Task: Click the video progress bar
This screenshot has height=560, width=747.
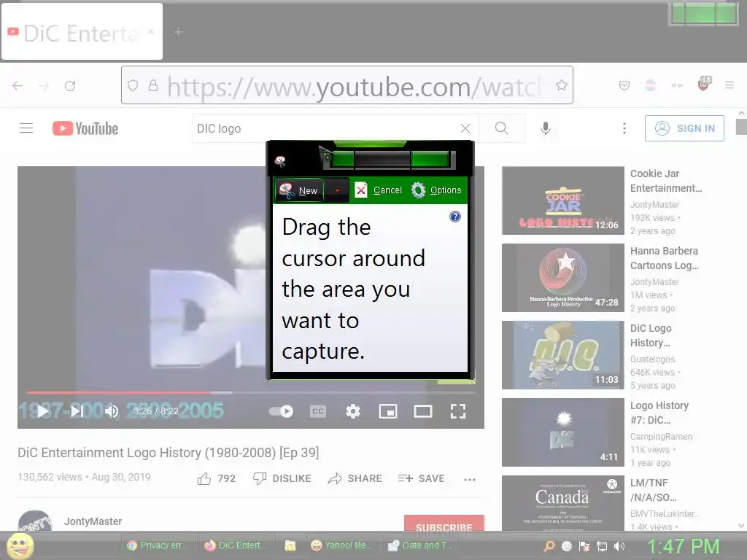Action: [251, 392]
